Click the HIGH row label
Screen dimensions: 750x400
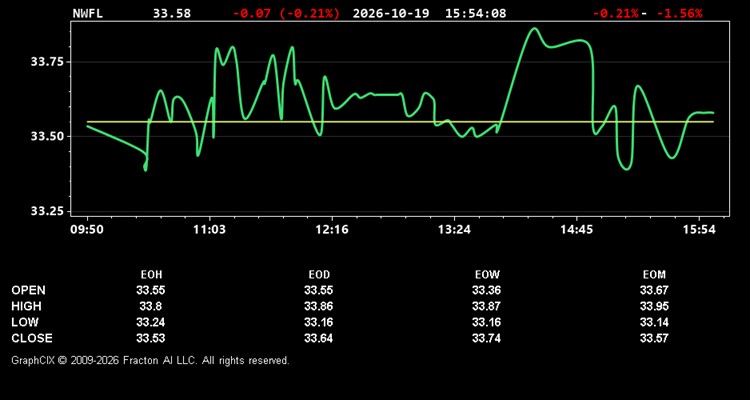point(26,306)
